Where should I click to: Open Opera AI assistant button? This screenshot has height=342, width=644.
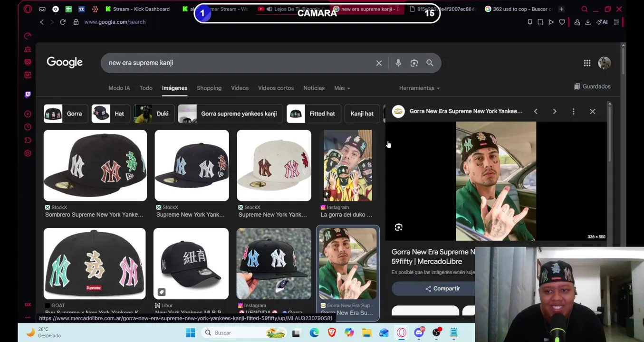coord(602,22)
